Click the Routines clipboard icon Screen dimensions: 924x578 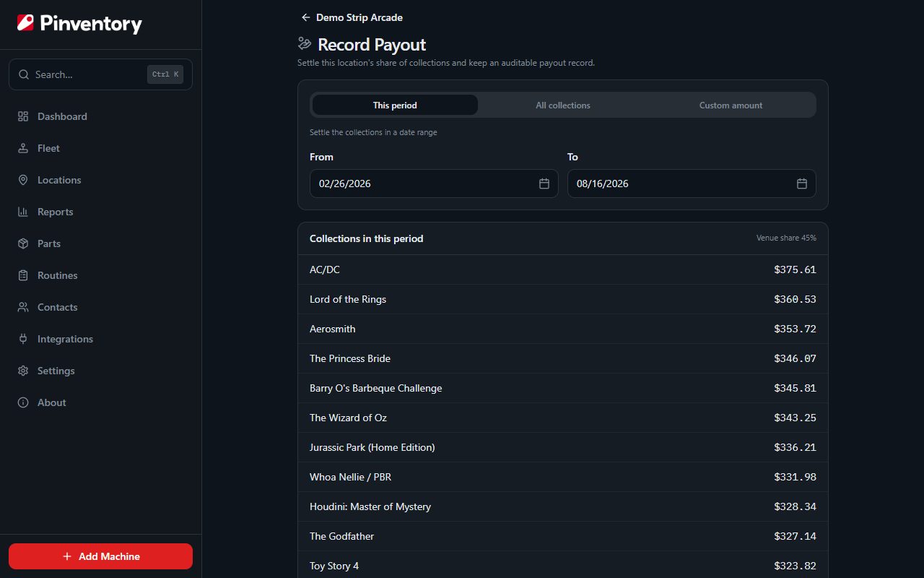tap(23, 275)
